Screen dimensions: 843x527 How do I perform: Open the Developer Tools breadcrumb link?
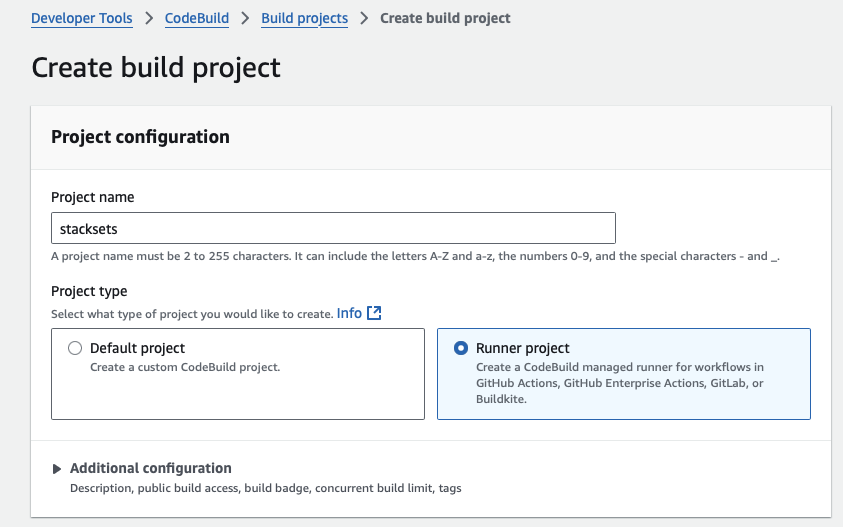click(82, 18)
